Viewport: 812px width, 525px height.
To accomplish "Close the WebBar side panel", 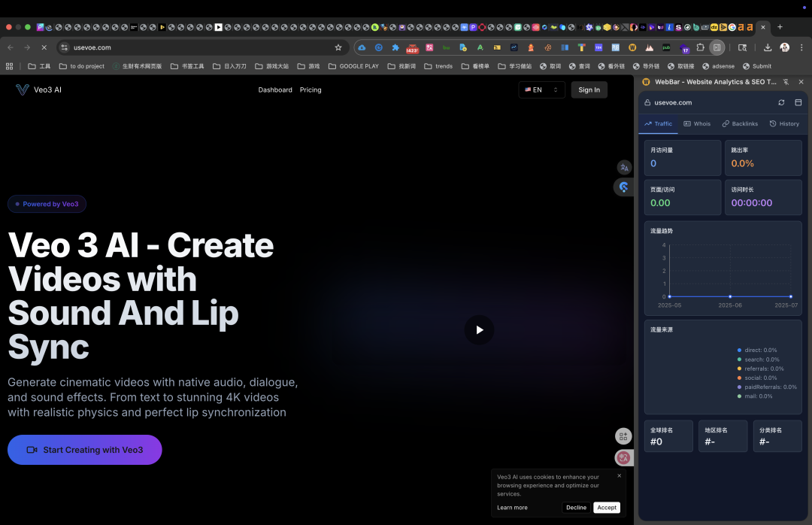I will [801, 82].
